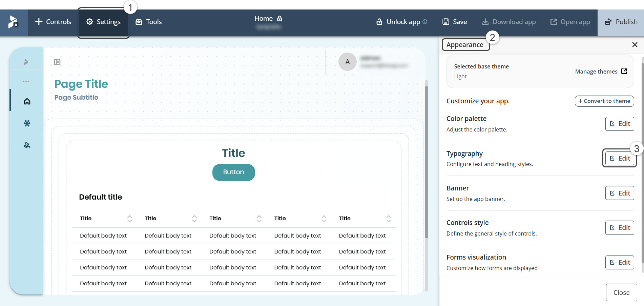The image size is (644, 306).
Task: Edit the Banner settings
Action: (x=619, y=193)
